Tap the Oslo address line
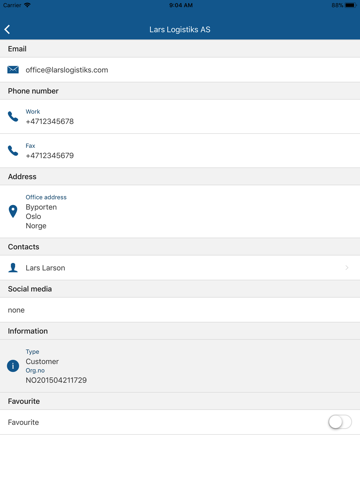This screenshot has width=360, height=480. (x=33, y=216)
